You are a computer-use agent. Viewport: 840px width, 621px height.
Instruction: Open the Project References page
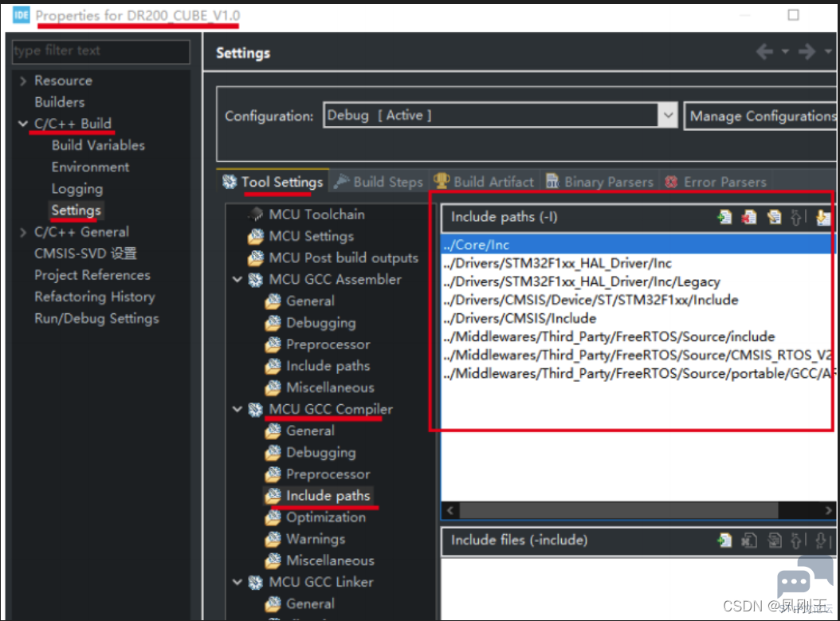tap(92, 275)
